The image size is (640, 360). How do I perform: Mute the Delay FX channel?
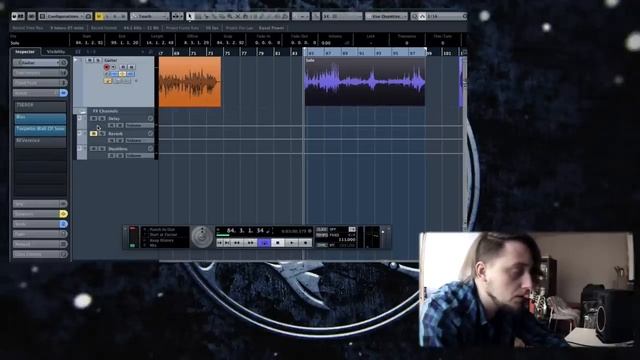pos(93,118)
